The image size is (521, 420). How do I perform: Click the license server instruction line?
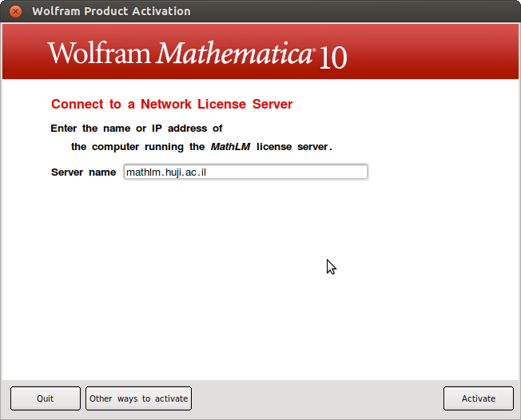201,147
